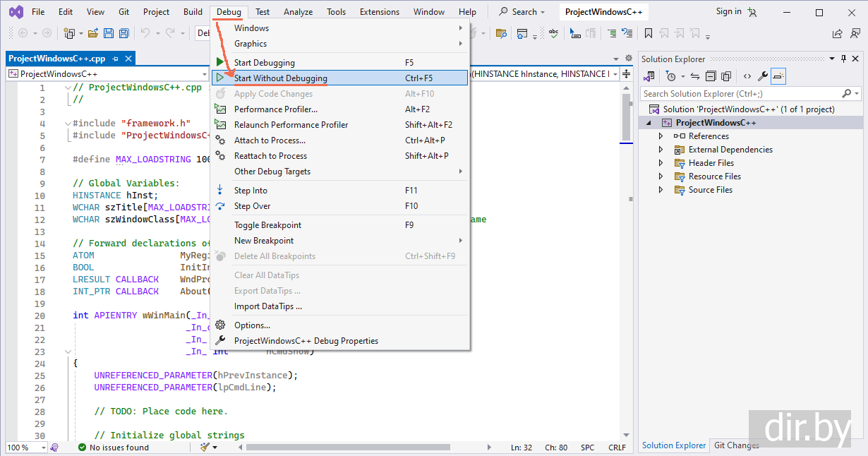Click the Find in Files icon

point(502,33)
